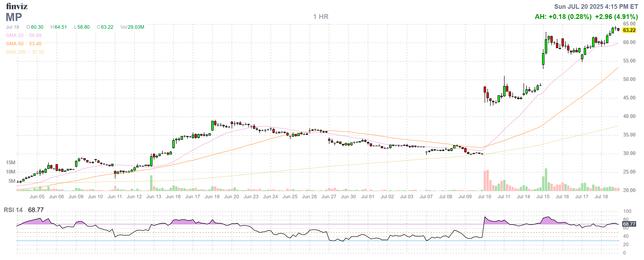Click the chart timestamp in the header
The height and width of the screenshot is (260, 644).
596,6
